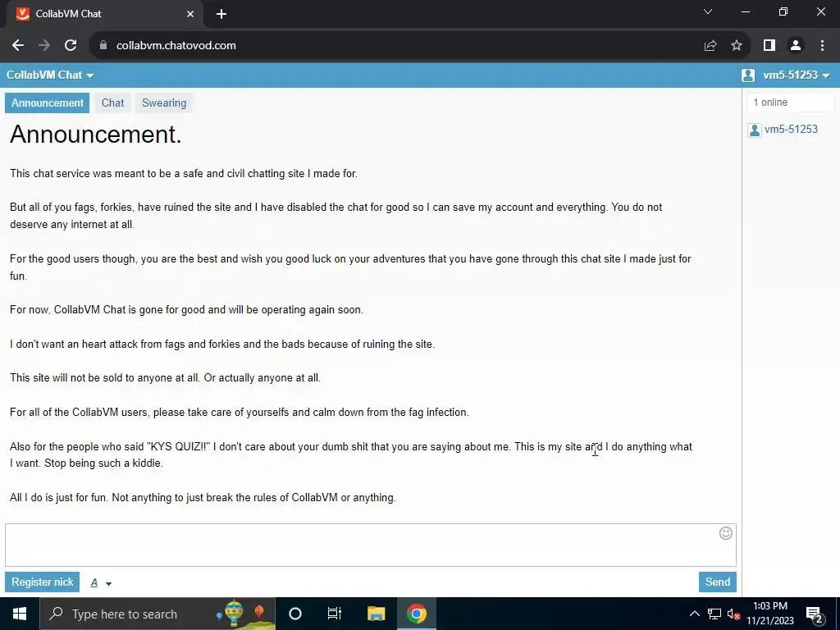Click the browser forward arrow
Screen dimensions: 840x630
tap(44, 46)
